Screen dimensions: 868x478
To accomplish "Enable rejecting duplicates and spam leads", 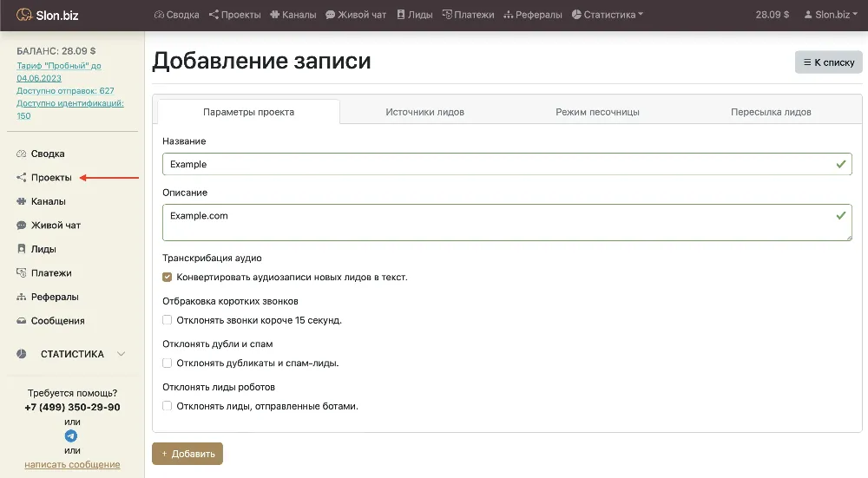I will coord(168,363).
